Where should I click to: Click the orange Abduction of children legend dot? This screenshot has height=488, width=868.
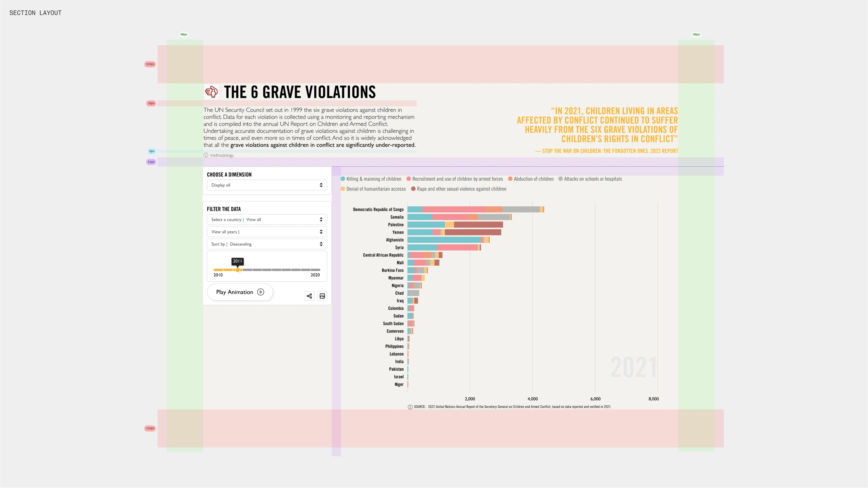click(x=510, y=179)
